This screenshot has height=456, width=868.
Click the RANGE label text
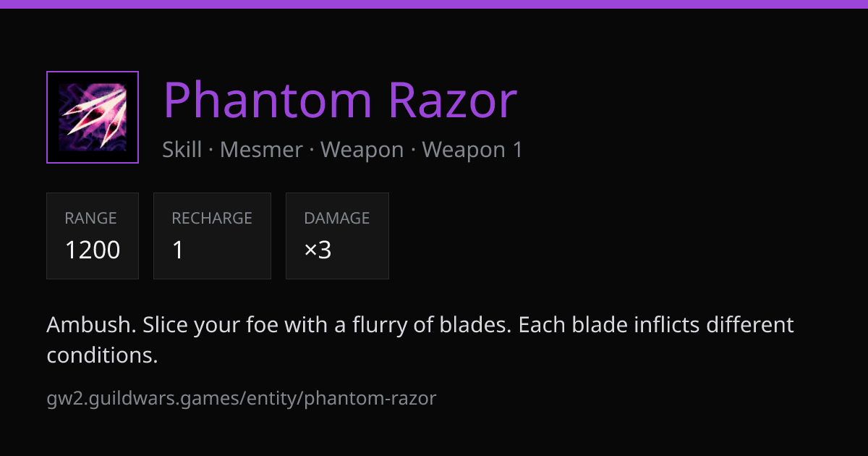(90, 218)
